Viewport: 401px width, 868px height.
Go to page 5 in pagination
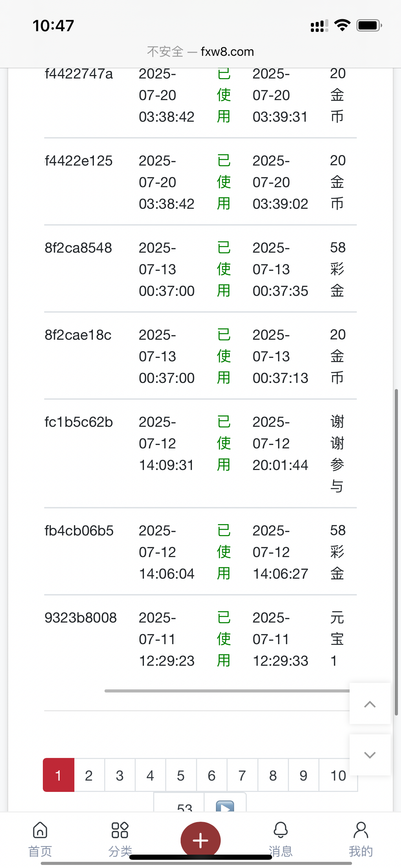(x=181, y=775)
